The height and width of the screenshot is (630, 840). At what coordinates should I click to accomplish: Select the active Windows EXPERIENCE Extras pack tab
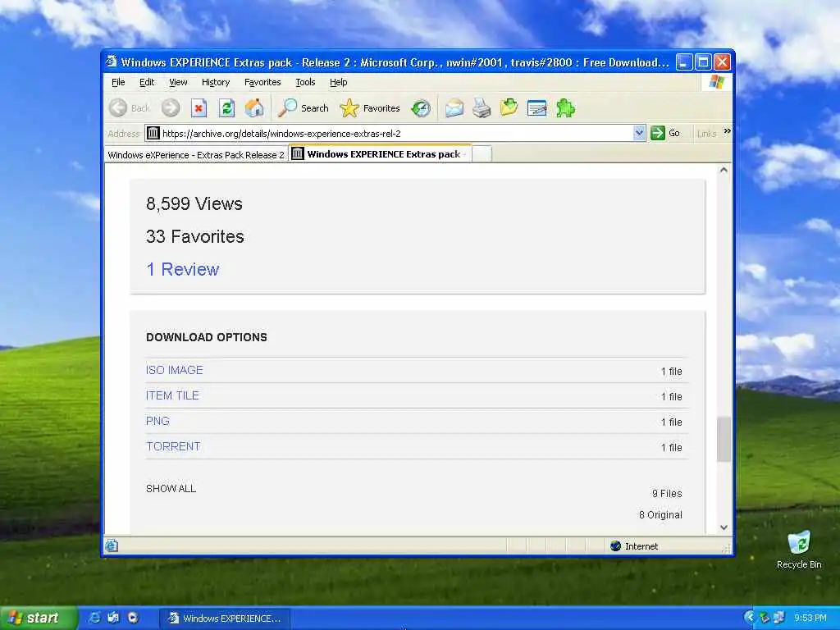pyautogui.click(x=380, y=153)
